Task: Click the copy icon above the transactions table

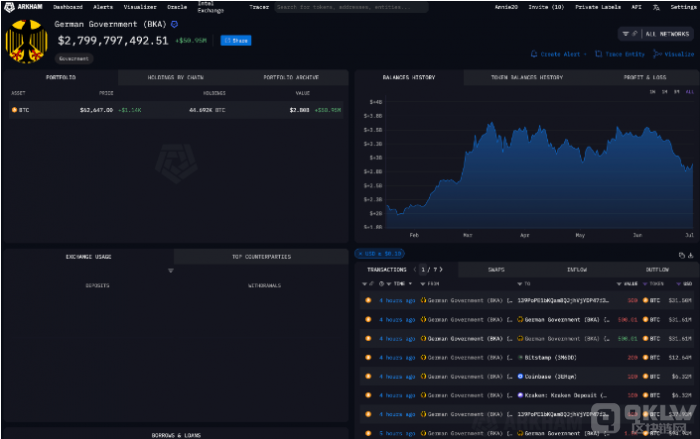Action: pos(682,255)
